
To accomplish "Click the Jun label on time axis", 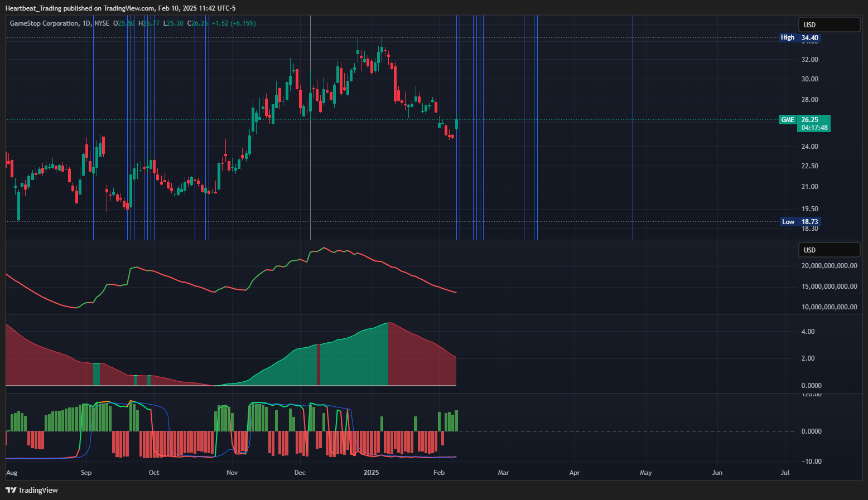I will coord(717,473).
